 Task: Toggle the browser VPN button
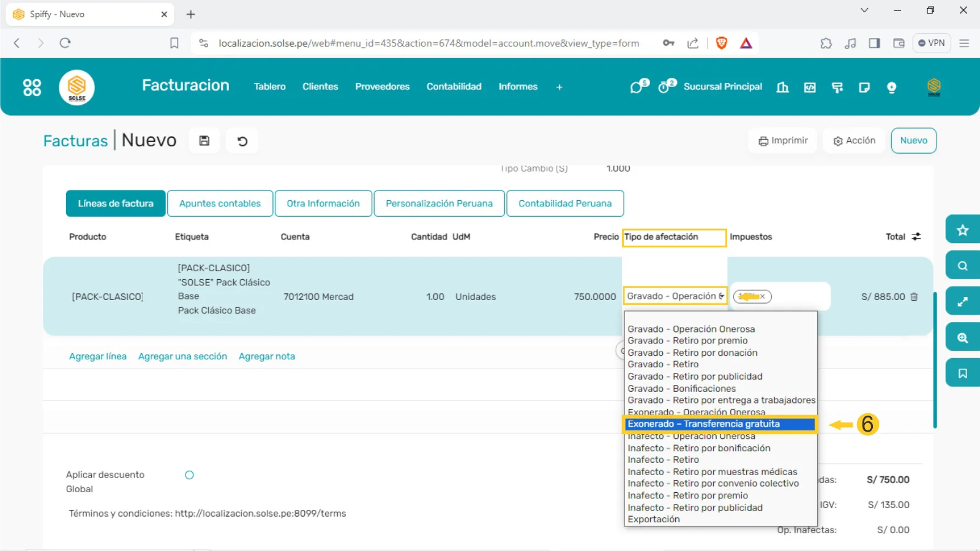(x=931, y=43)
